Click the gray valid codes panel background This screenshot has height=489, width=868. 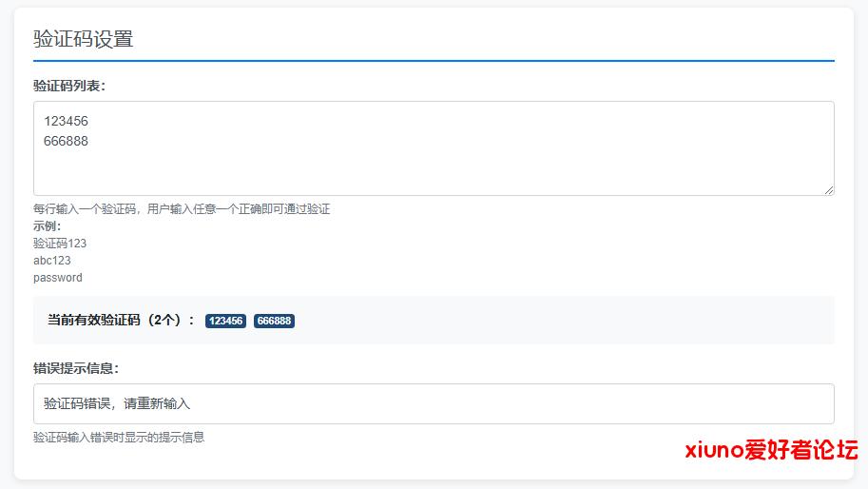pyautogui.click(x=570, y=321)
